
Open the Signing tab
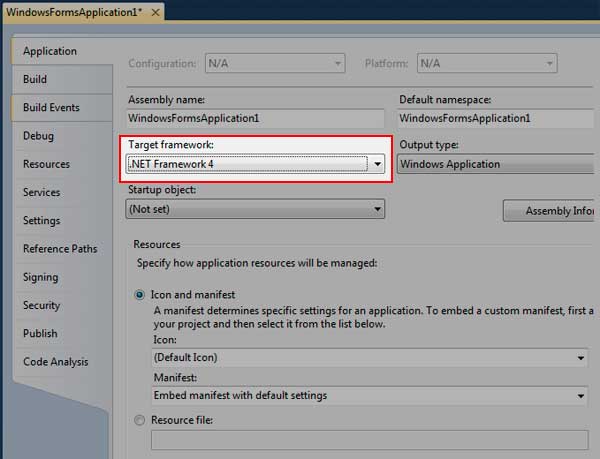click(x=62, y=277)
